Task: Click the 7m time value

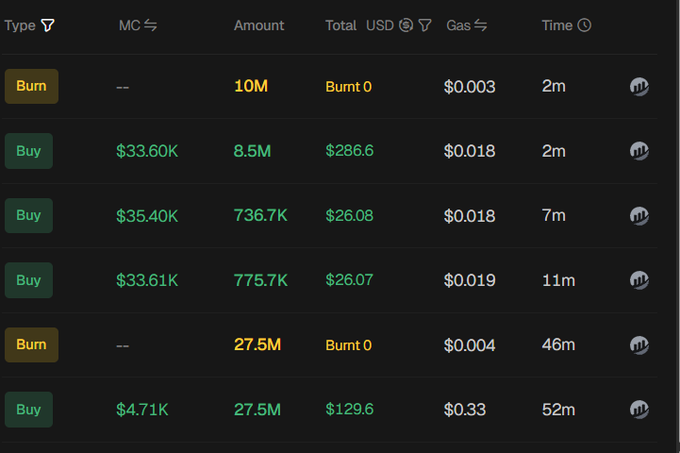Action: coord(553,215)
